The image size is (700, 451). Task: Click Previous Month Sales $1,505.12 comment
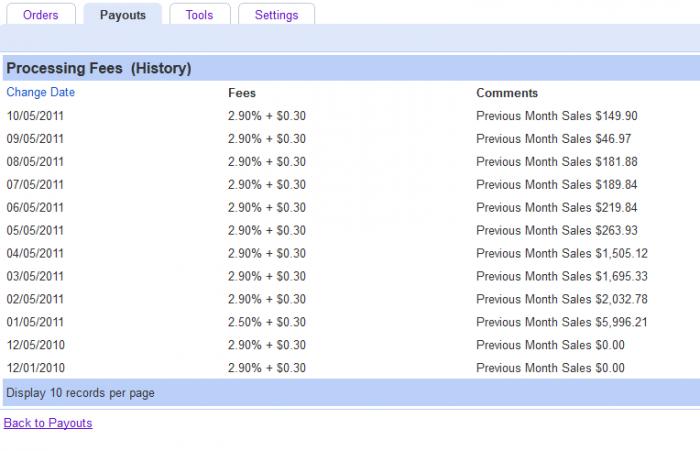click(562, 253)
